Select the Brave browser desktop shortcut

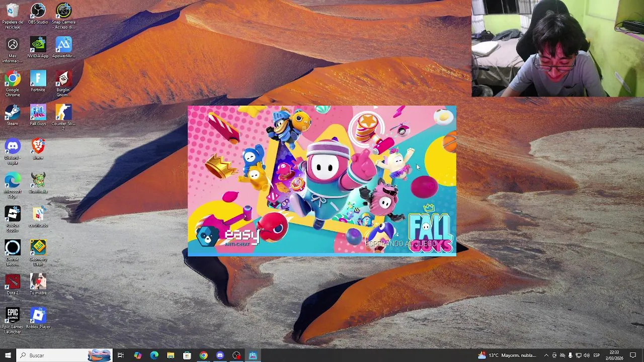click(38, 149)
